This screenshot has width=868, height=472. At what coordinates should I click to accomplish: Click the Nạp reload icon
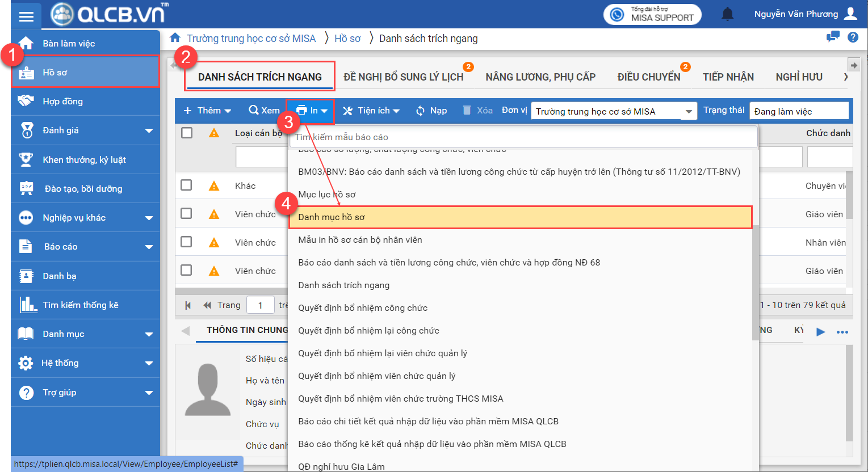(421, 111)
